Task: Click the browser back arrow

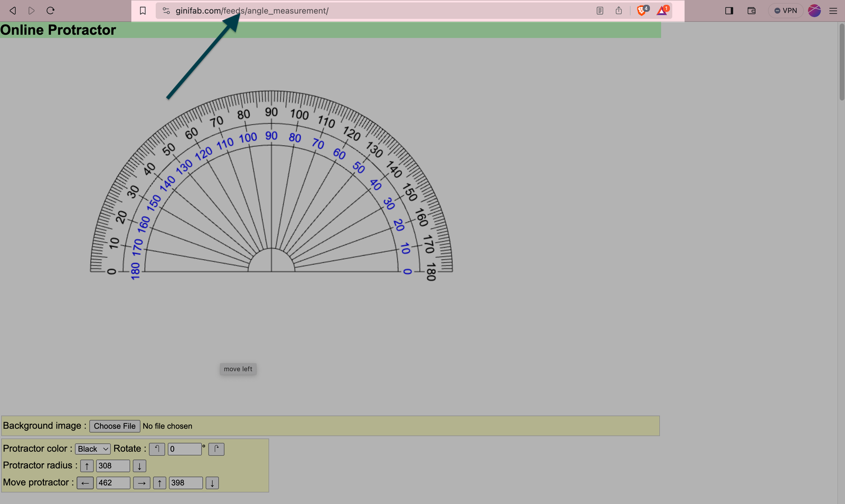Action: pyautogui.click(x=13, y=11)
